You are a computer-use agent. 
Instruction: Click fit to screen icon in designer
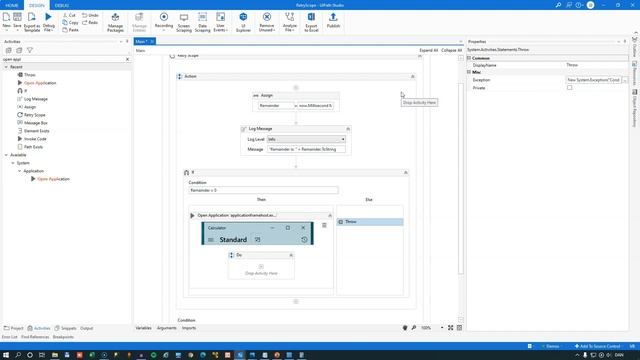451,328
